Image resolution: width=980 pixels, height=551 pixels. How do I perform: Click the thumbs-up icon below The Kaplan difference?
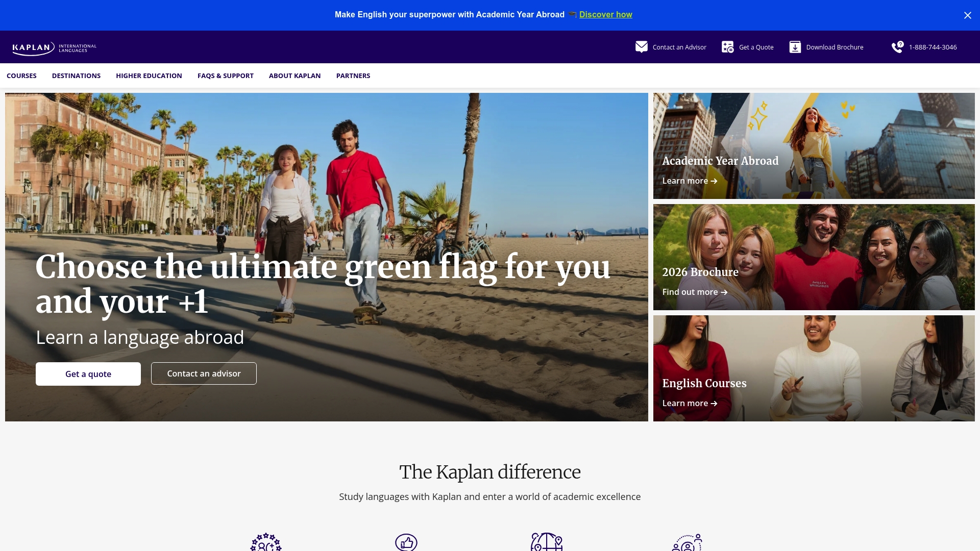[406, 542]
